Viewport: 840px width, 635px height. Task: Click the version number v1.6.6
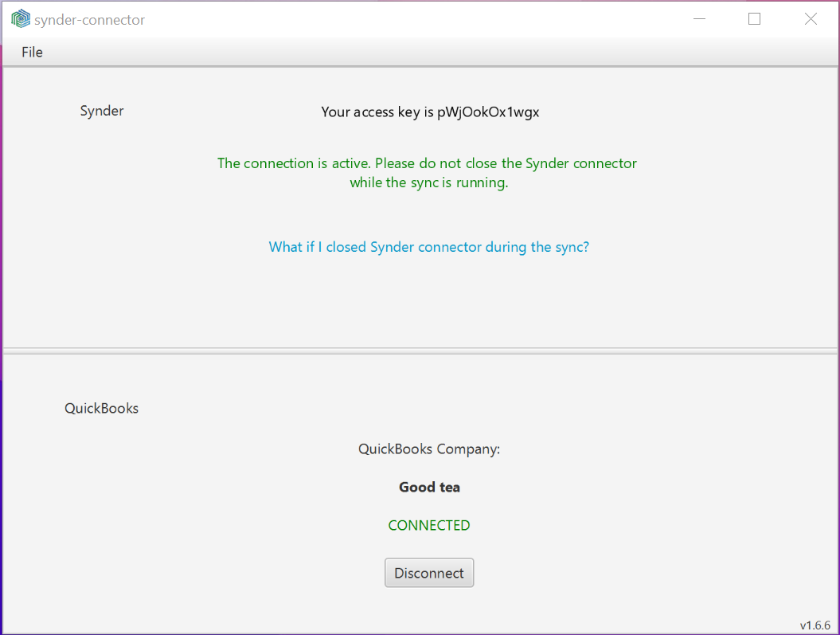click(x=815, y=625)
